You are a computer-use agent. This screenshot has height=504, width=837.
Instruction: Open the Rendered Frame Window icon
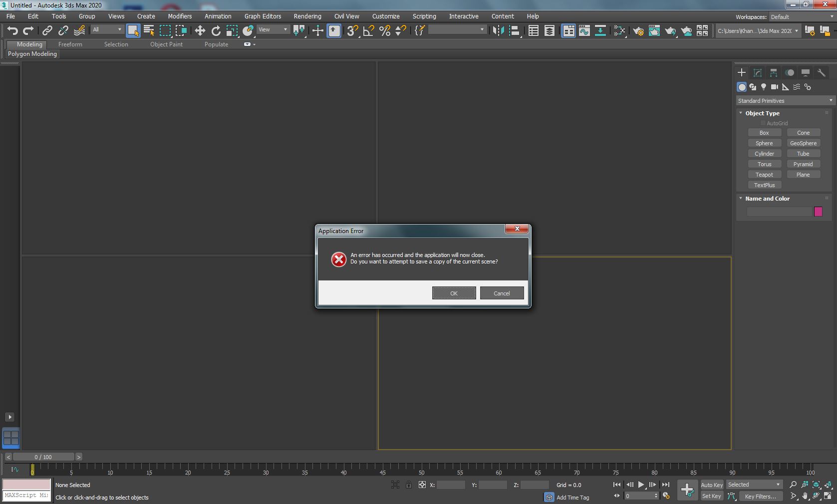[x=654, y=30]
